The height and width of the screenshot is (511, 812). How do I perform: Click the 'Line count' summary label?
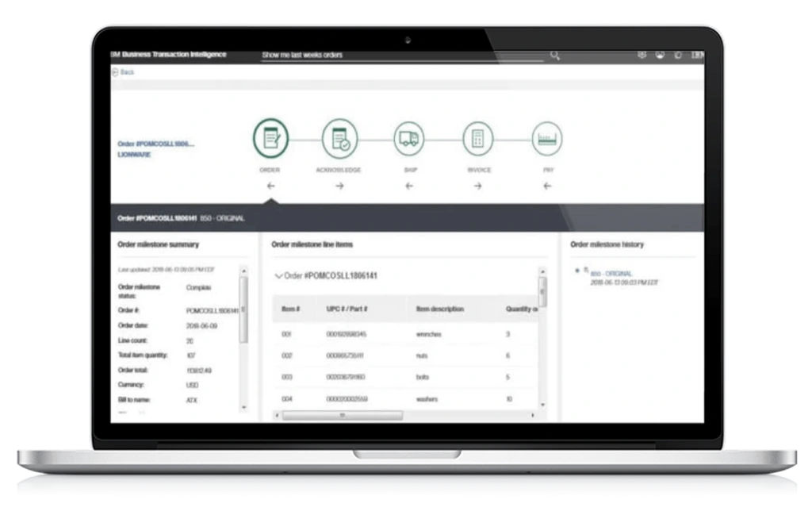132,340
